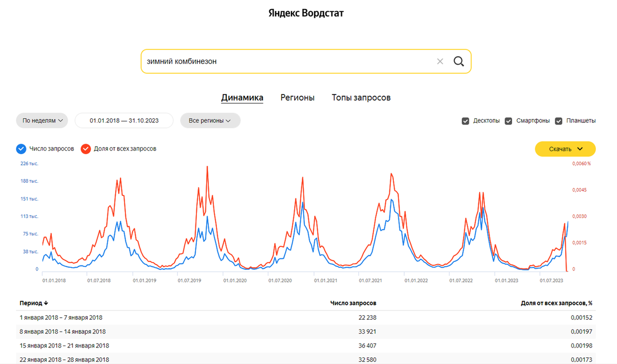Click the share value 0,00198
617x364 pixels.
pos(582,345)
